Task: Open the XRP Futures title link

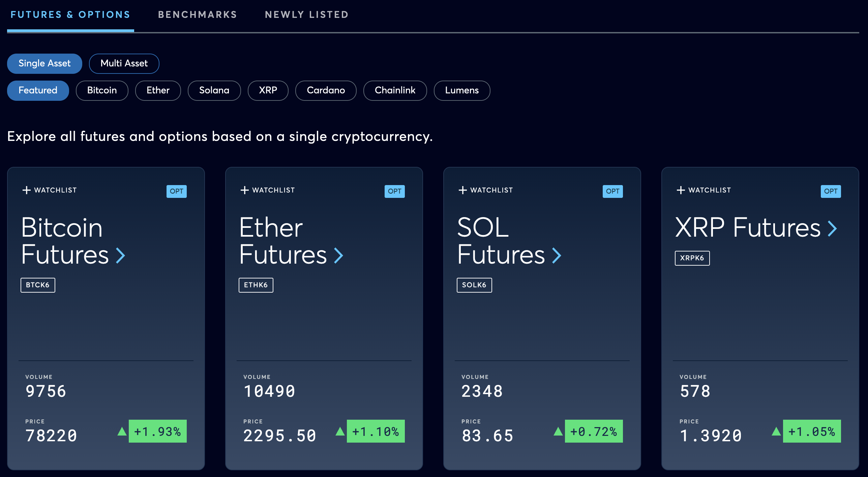Action: 748,228
